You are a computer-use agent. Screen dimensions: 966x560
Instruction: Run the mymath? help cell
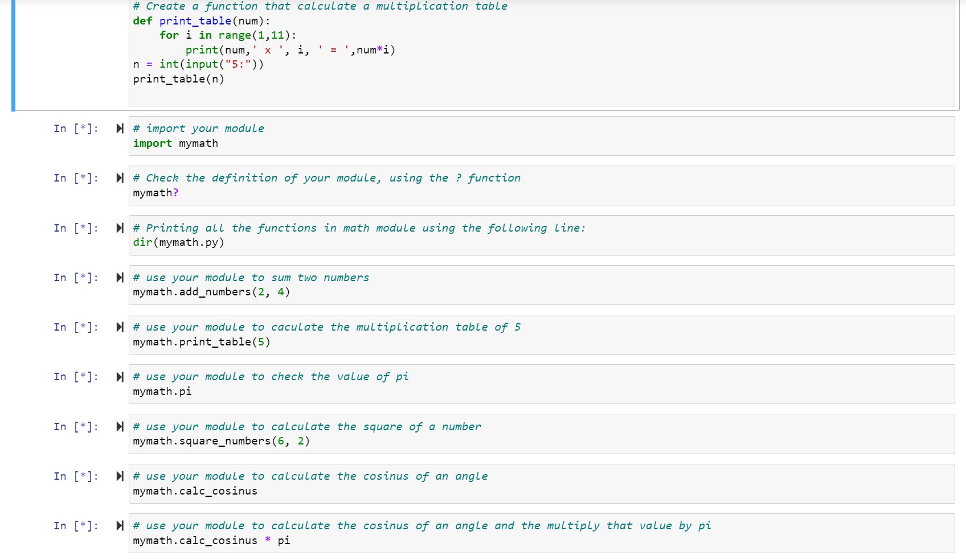(x=120, y=178)
